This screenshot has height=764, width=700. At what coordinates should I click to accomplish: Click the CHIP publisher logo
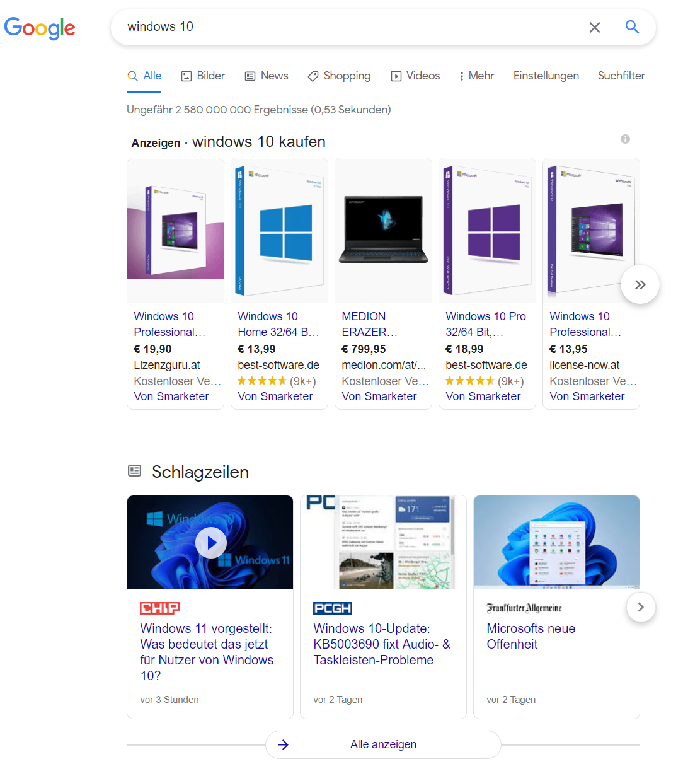click(x=160, y=608)
